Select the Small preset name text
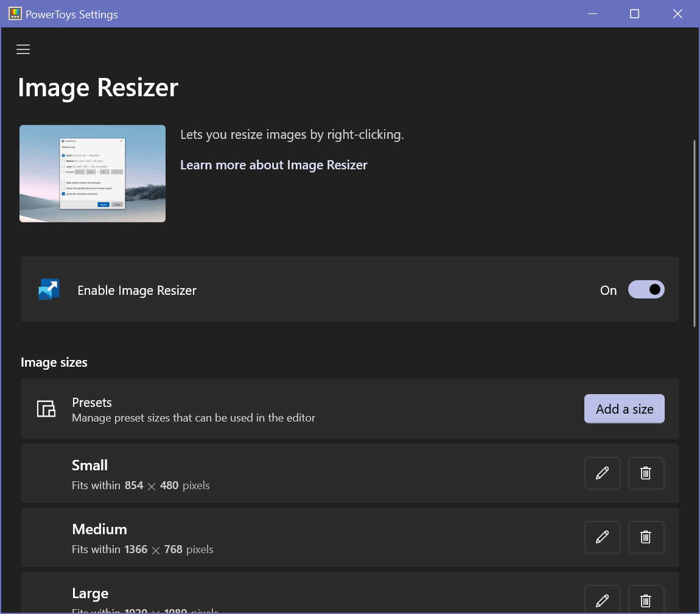700x614 pixels. 89,465
